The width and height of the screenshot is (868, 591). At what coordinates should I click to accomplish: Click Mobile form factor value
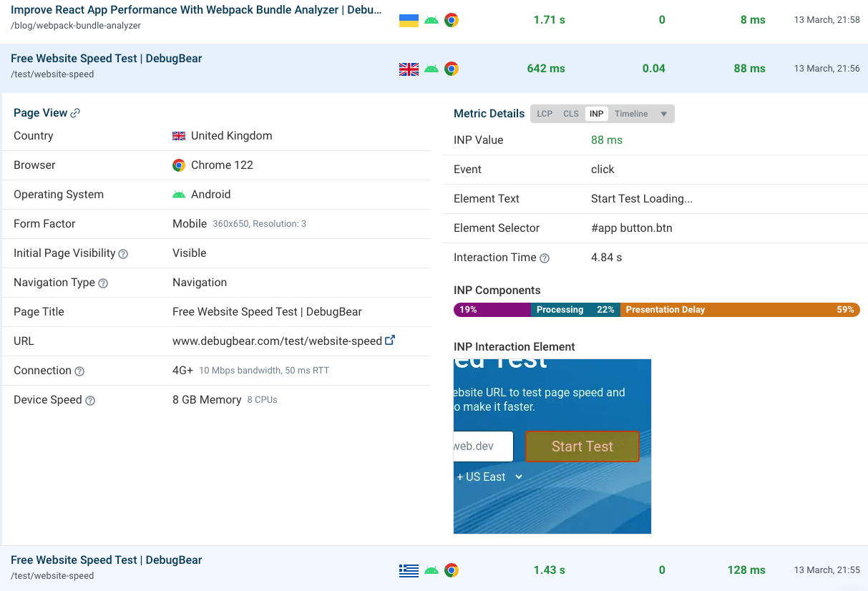190,224
